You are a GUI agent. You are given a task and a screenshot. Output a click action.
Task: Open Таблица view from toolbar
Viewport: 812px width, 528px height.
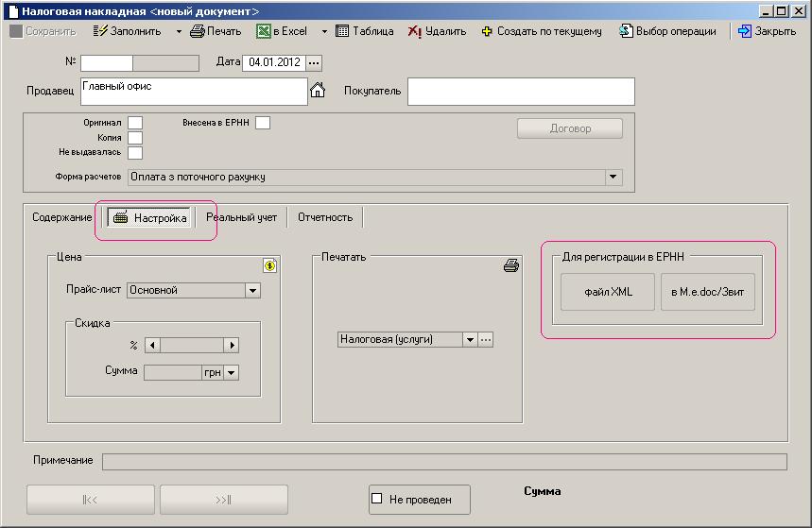[x=343, y=31]
